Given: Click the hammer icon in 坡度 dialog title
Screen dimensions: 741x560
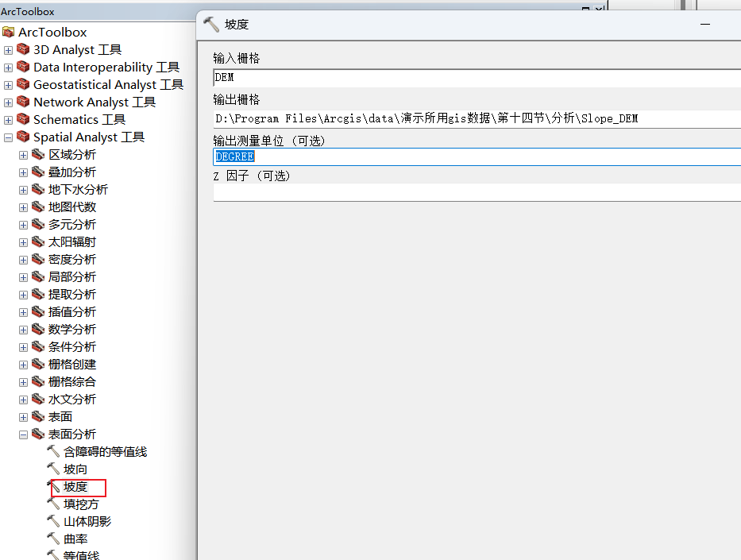Looking at the screenshot, I should pos(211,24).
